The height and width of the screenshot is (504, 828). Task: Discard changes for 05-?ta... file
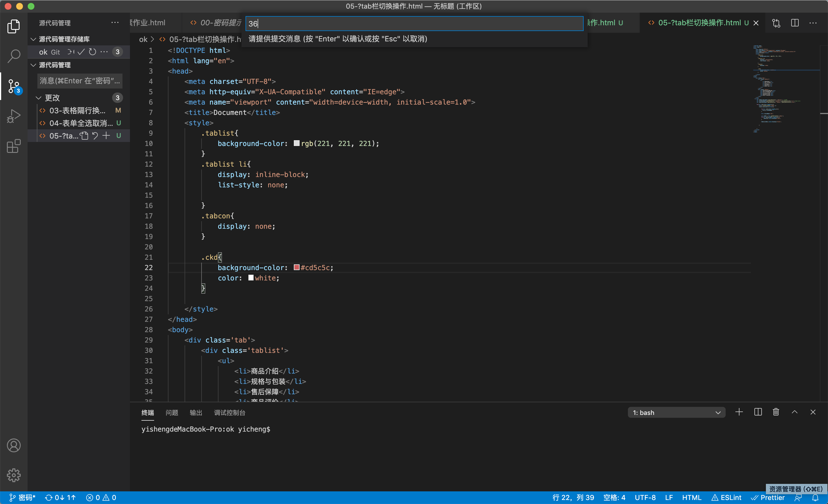[x=95, y=136]
